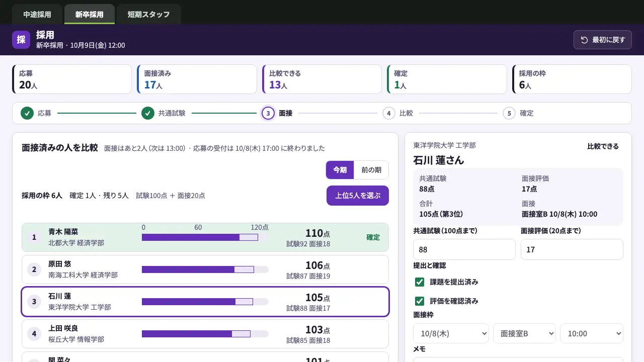Viewport: 644px width, 362px height.
Task: Click score bar of 青木 陽菜
Action: click(205, 237)
